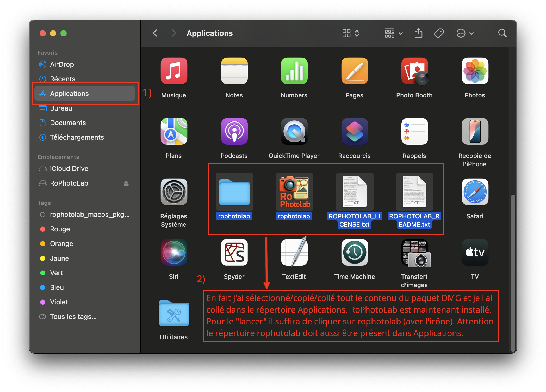The width and height of the screenshot is (546, 392).
Task: Select the ROPHOTOLAB_README.txt file
Action: coord(414,192)
